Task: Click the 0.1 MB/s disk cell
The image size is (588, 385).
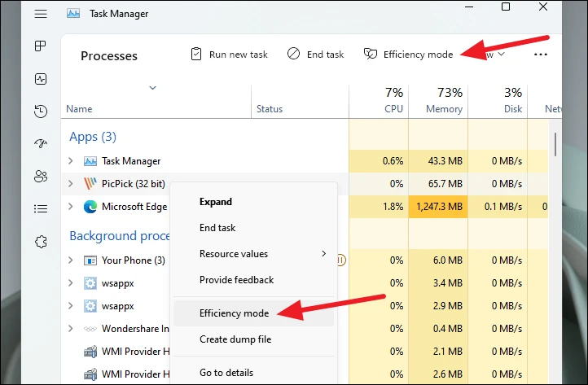Action: coord(498,207)
